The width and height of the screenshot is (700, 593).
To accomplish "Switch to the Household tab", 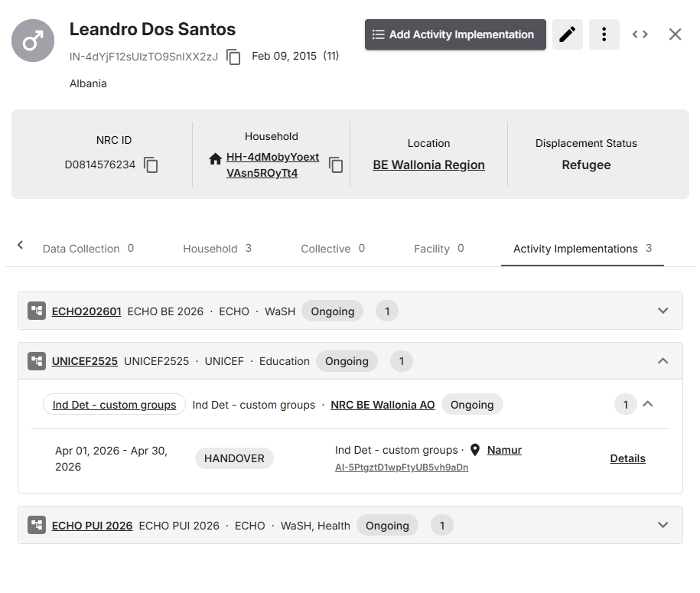I will tap(217, 249).
